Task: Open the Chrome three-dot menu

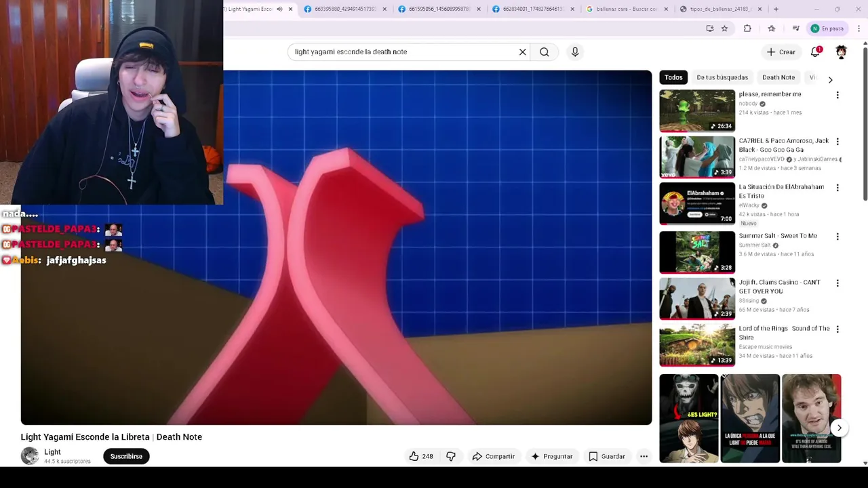Action: pos(859,28)
